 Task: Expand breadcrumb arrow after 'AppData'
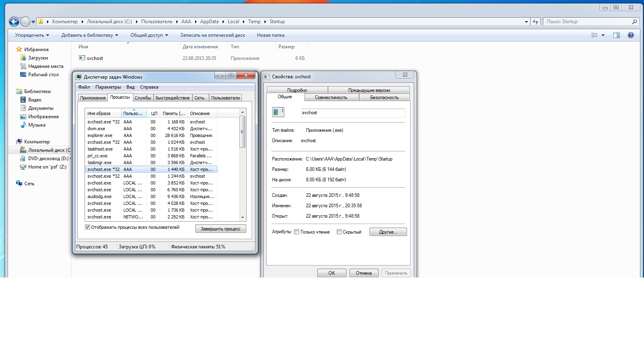click(223, 22)
